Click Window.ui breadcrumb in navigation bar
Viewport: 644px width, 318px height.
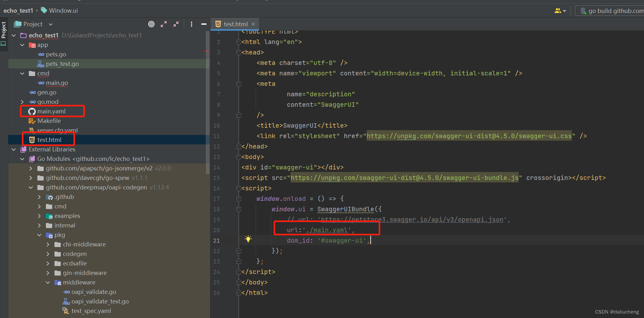[60, 10]
